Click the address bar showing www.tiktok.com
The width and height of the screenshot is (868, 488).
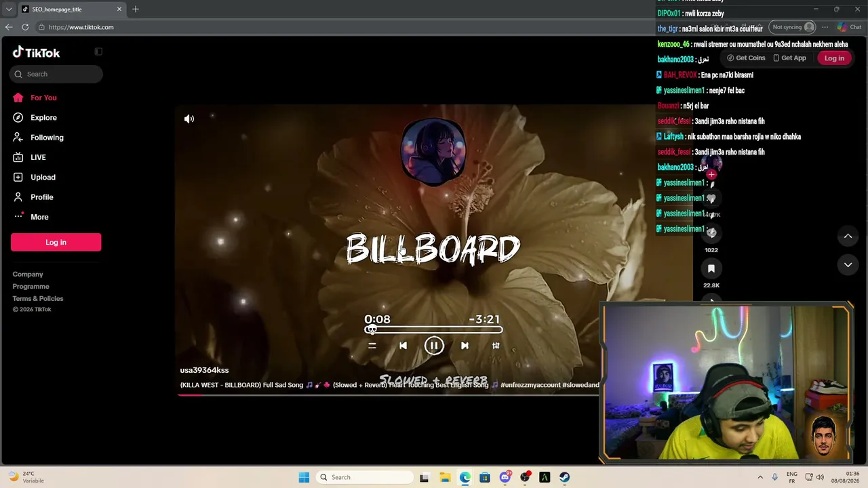[x=346, y=27]
